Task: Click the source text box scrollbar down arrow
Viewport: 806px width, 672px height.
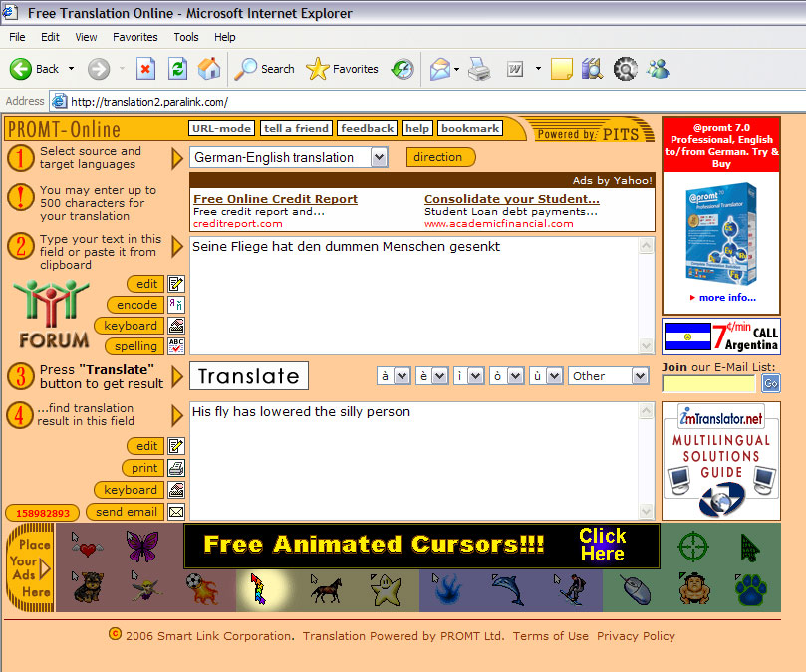Action: pos(646,345)
